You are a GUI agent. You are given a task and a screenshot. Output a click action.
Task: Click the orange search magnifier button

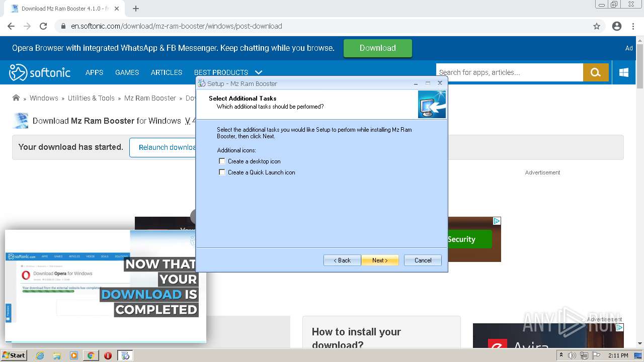point(596,72)
